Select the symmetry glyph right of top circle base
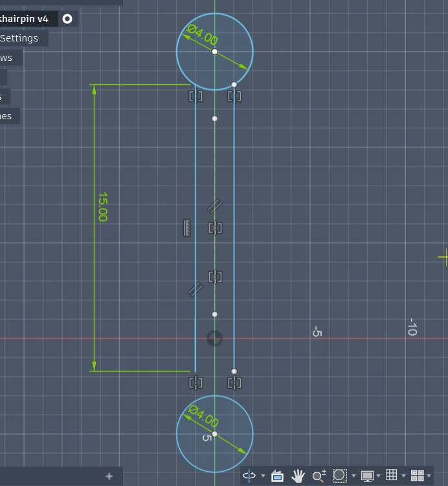The width and height of the screenshot is (448, 486). [x=234, y=96]
